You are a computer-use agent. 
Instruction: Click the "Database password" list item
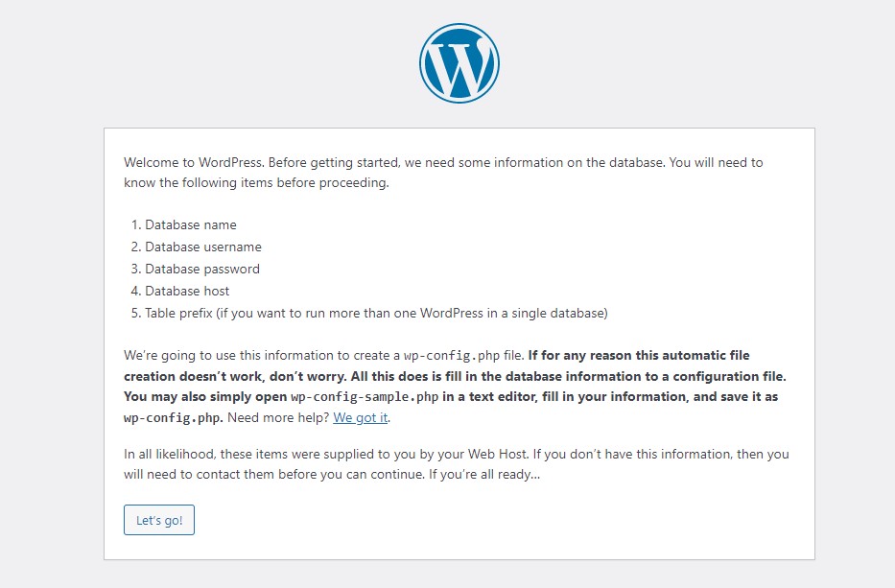point(201,270)
